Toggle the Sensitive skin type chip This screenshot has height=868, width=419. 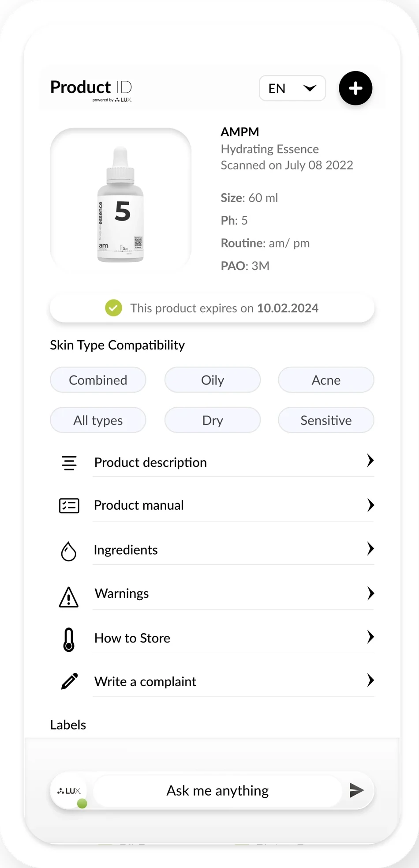coord(326,420)
